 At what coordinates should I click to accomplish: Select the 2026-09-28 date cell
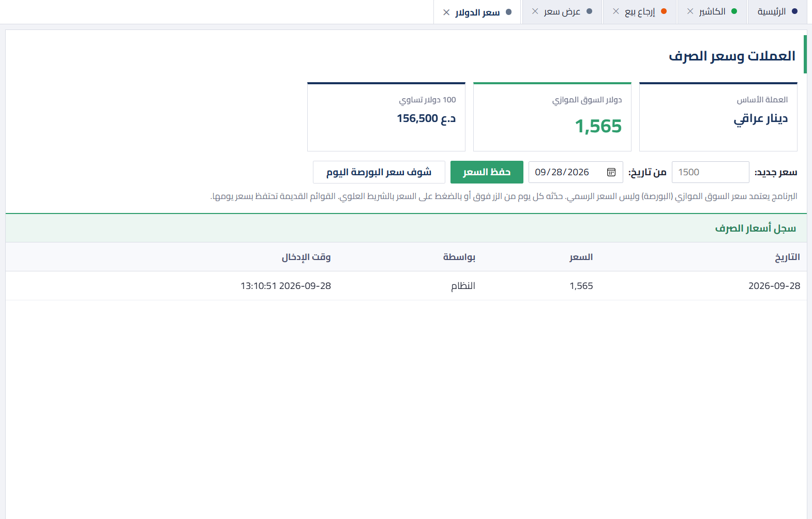[774, 286]
